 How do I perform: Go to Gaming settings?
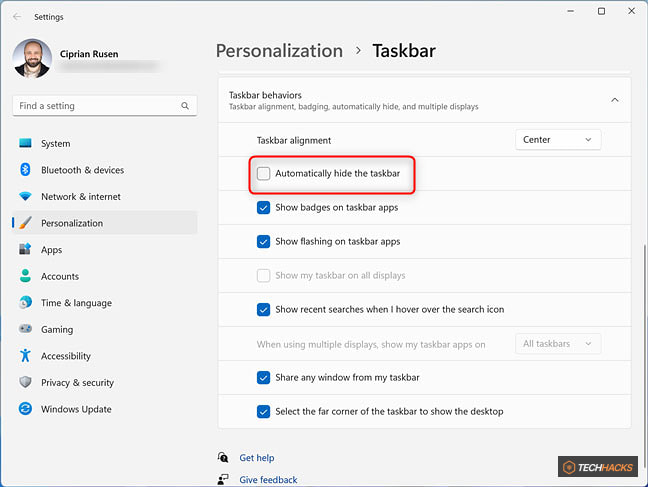pyautogui.click(x=105, y=329)
